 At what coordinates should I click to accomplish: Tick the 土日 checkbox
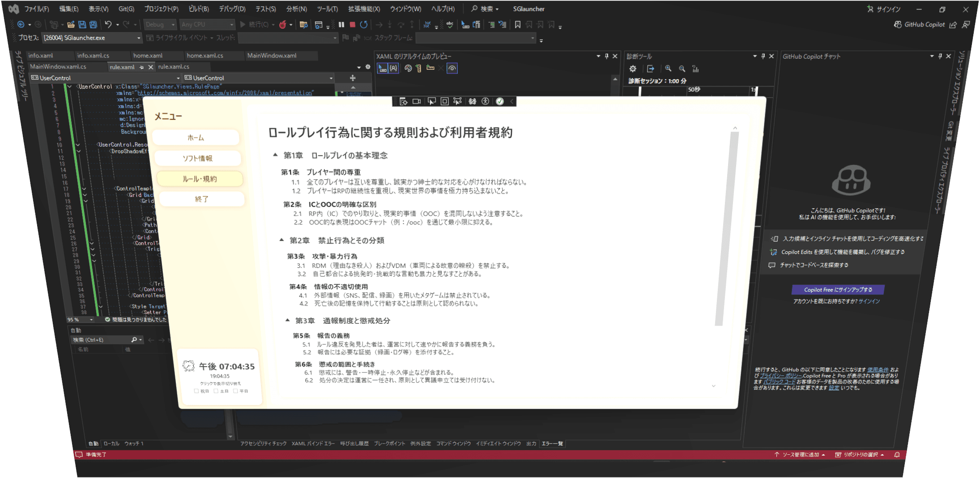coord(216,391)
